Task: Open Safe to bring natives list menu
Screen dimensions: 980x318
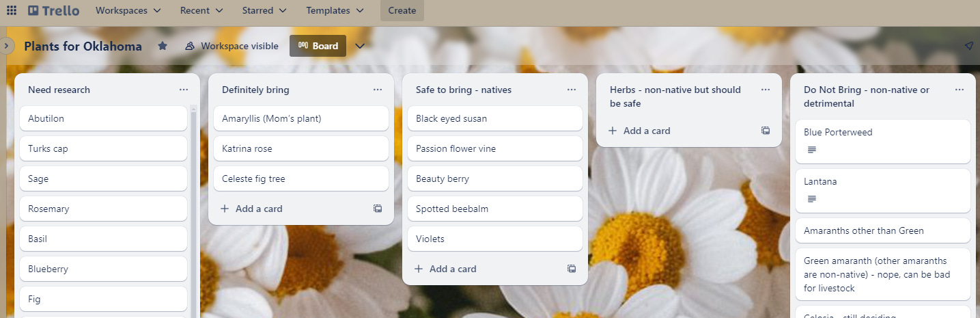Action: [572, 90]
